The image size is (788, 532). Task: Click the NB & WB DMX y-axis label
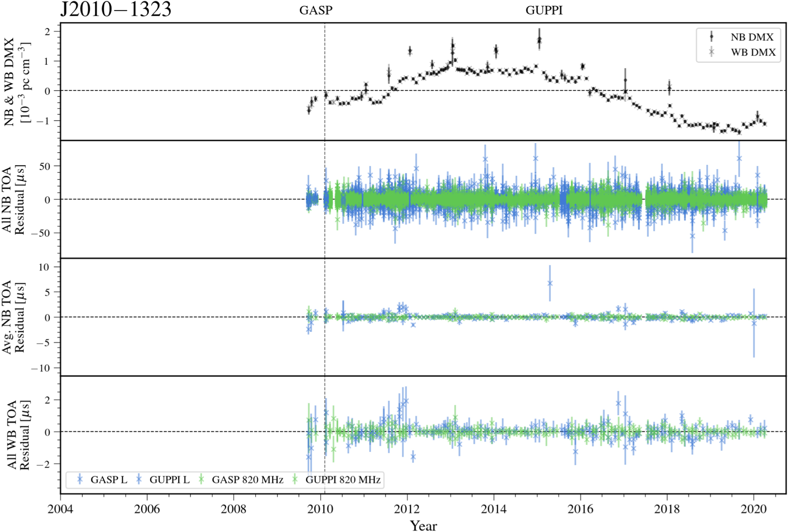click(x=17, y=82)
